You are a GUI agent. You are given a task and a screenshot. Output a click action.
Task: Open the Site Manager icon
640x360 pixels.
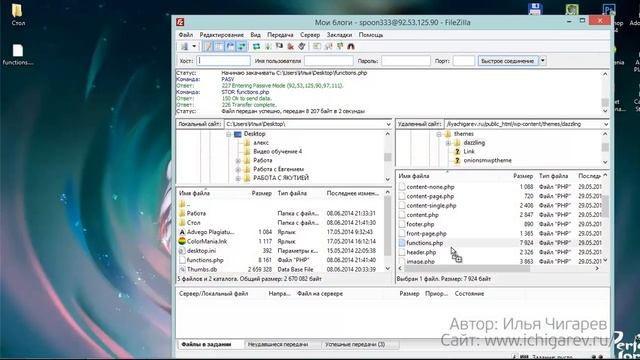pos(184,47)
